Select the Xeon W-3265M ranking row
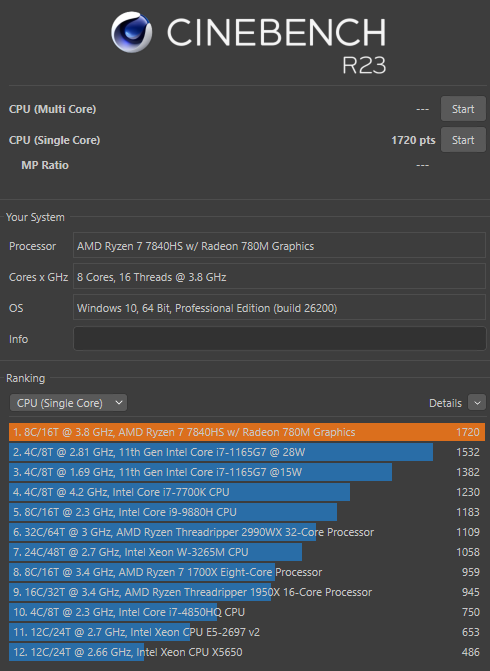This screenshot has width=490, height=671. (x=247, y=552)
